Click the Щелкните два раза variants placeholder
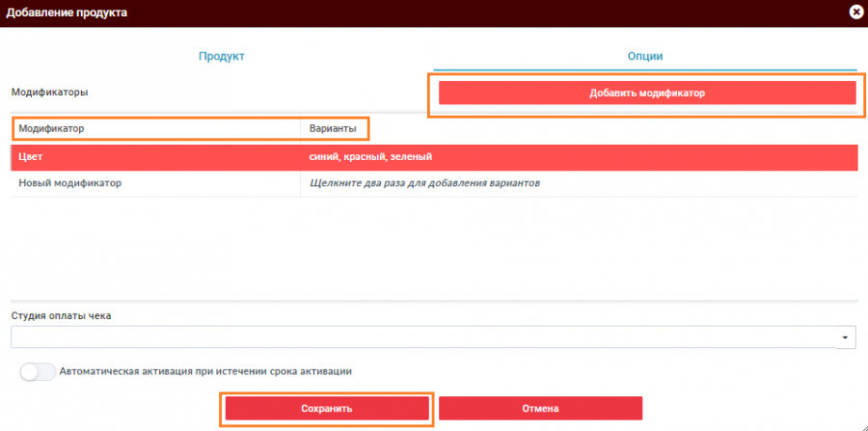Image resolution: width=868 pixels, height=431 pixels. pos(423,182)
